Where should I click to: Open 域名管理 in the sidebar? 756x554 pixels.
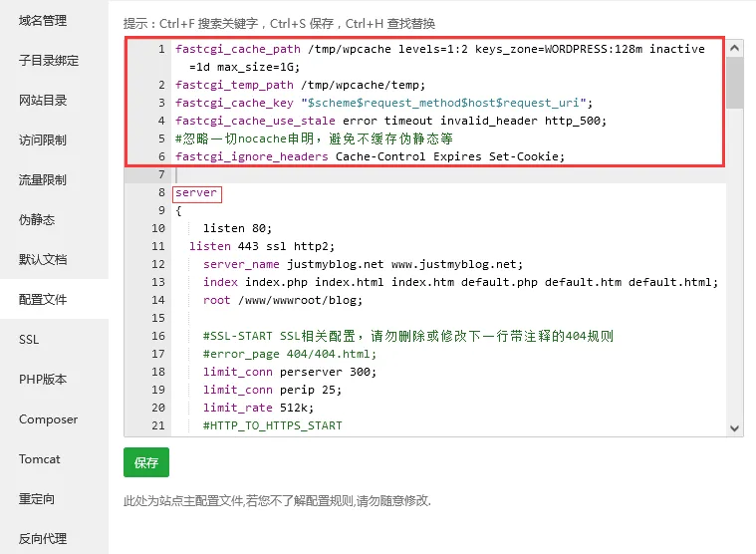pos(43,21)
